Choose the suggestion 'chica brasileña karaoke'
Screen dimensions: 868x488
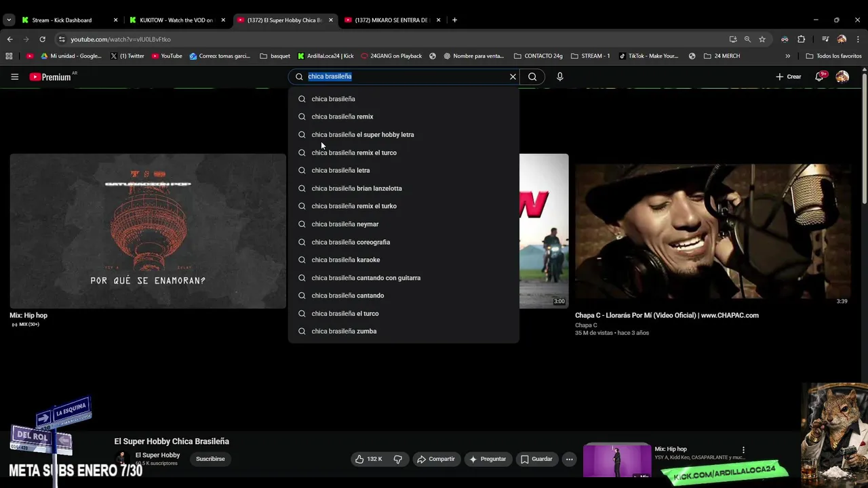(x=403, y=260)
